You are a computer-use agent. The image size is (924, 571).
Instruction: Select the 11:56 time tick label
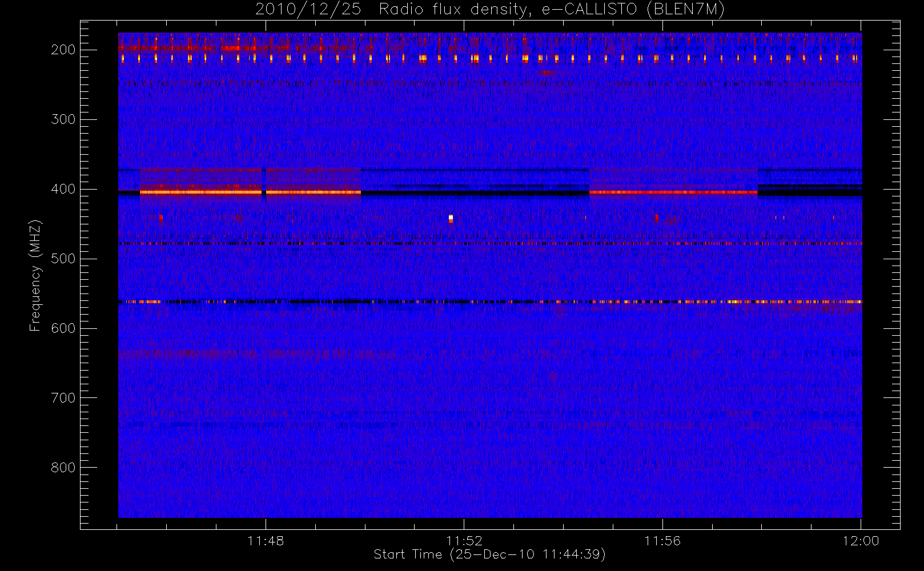coord(662,541)
